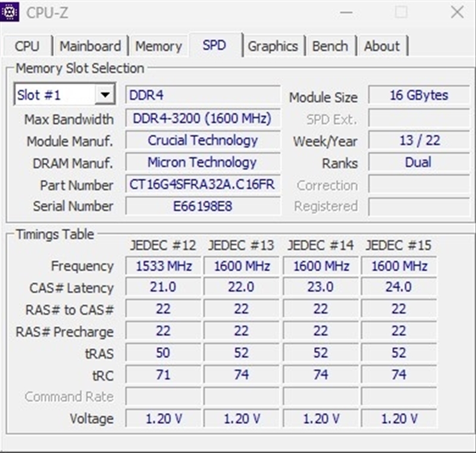
Task: Click the CPU-Z application icon in title bar
Action: 10,12
